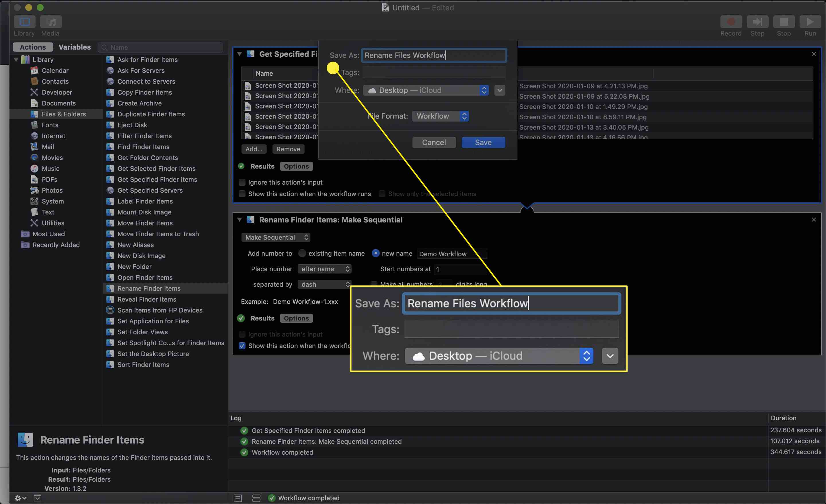This screenshot has height=504, width=826.
Task: Halt the workflow with the Stop icon
Action: tap(784, 22)
